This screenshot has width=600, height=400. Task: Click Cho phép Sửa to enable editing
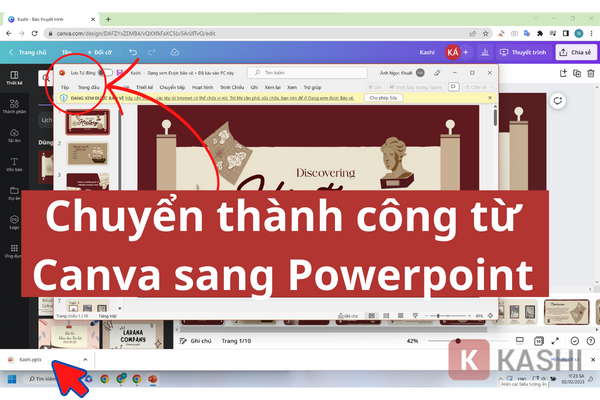pos(383,98)
